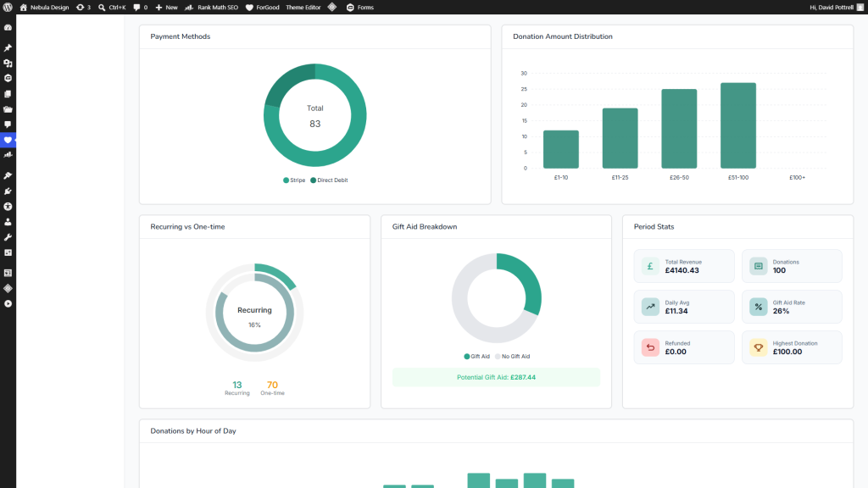868x488 pixels.
Task: Select ForGood heart icon in sidebar
Action: (8, 140)
